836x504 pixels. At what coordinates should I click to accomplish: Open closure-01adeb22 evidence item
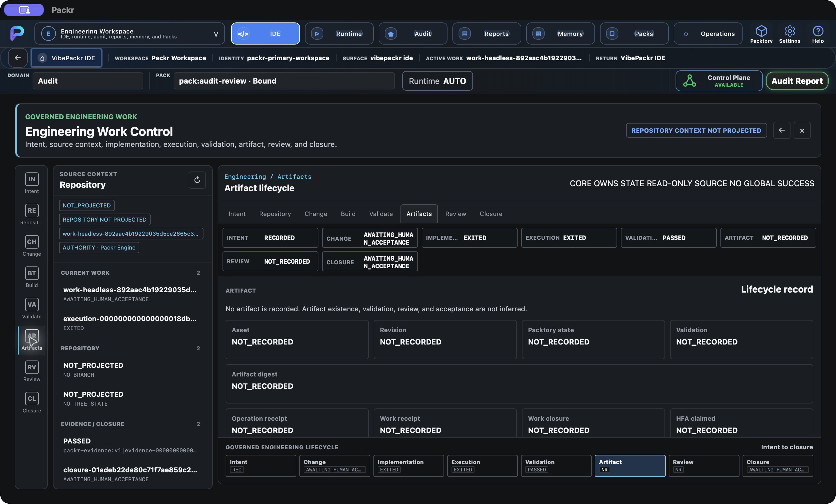click(x=130, y=474)
